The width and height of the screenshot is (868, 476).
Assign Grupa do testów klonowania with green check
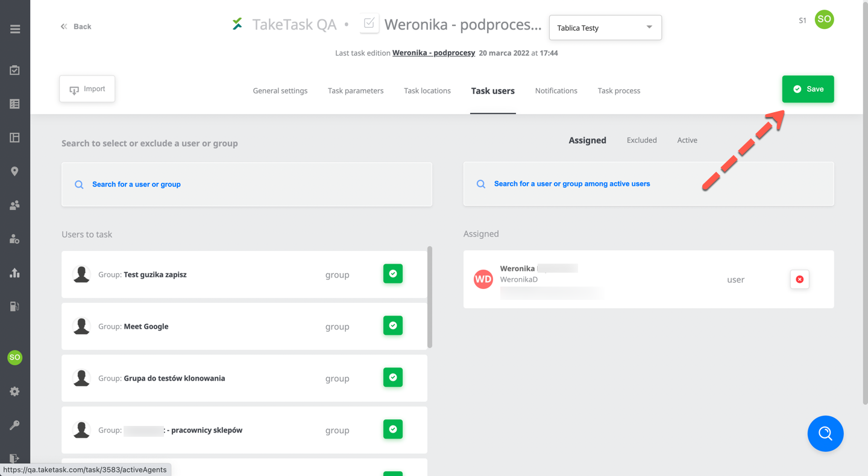(x=393, y=378)
